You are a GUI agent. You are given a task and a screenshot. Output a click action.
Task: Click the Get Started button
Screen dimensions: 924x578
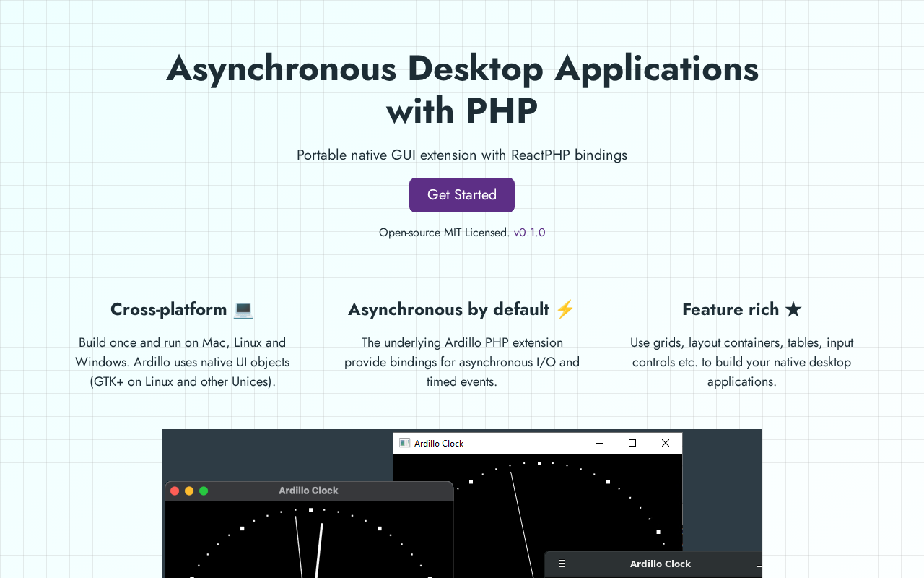(462, 195)
